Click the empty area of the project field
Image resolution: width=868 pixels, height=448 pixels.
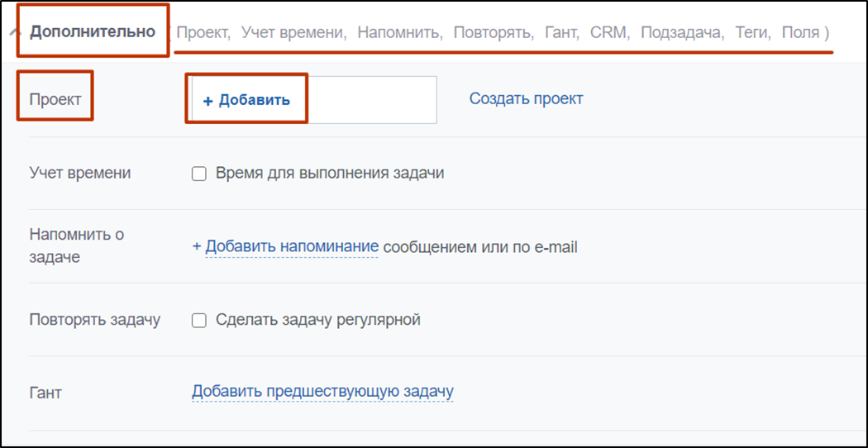[372, 100]
